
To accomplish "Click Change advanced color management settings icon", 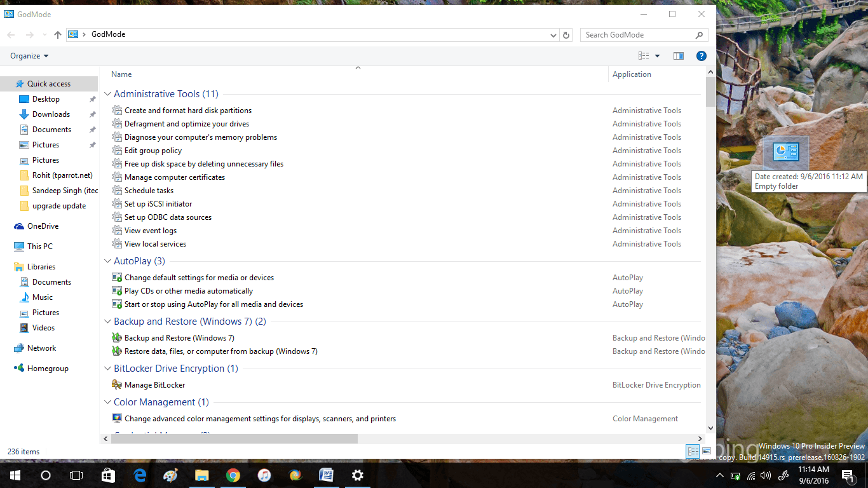I will pos(117,419).
